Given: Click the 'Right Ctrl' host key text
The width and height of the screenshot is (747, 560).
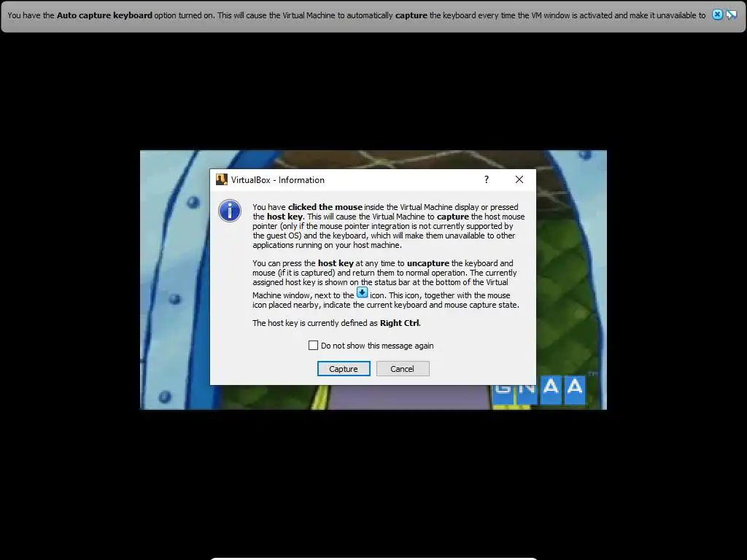Looking at the screenshot, I should point(400,323).
